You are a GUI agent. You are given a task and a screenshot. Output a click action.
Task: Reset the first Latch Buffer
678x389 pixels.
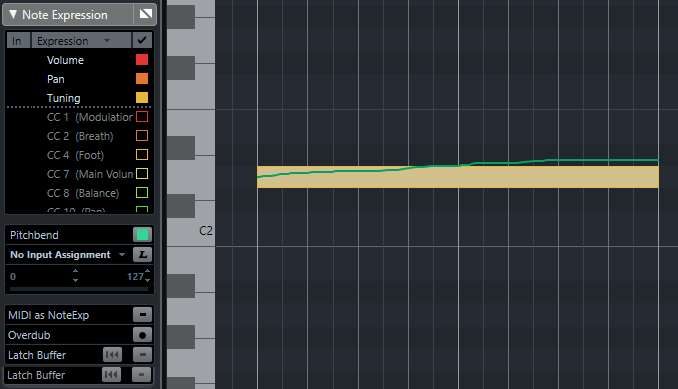(x=112, y=355)
